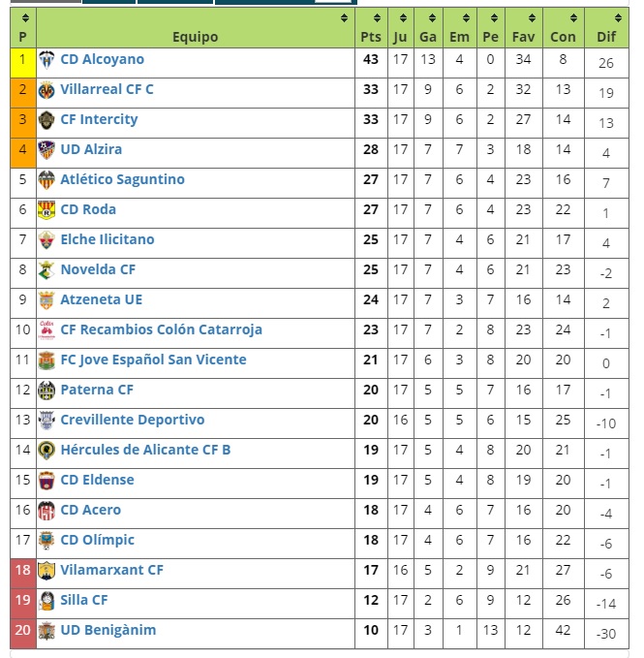Click the CD Alcoyano team crest
This screenshot has height=658, width=644.
pos(46,60)
